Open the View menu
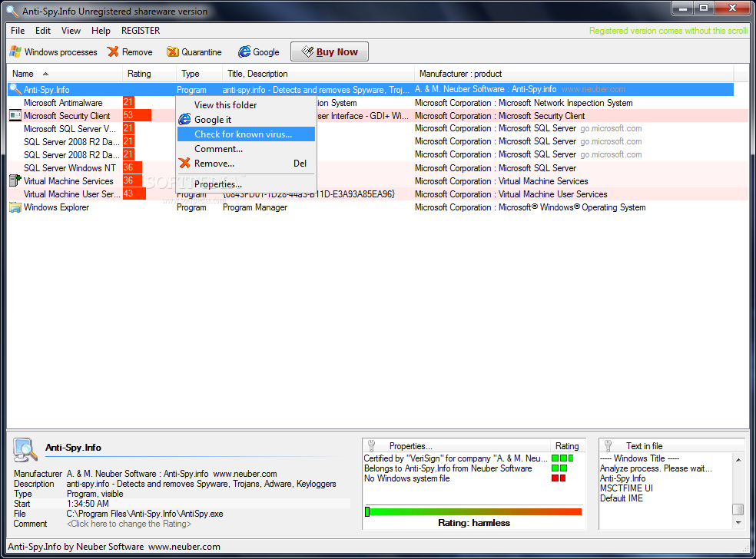The height and width of the screenshot is (559, 756). click(71, 31)
